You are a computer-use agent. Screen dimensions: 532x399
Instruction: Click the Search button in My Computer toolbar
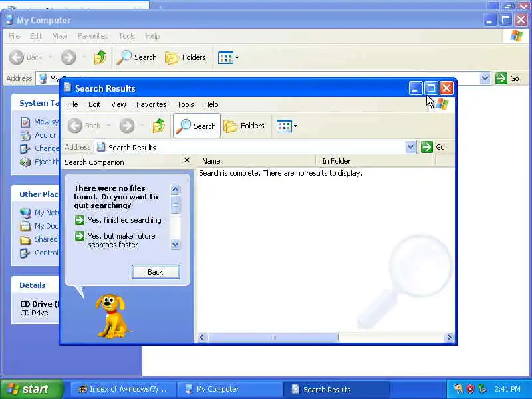137,57
